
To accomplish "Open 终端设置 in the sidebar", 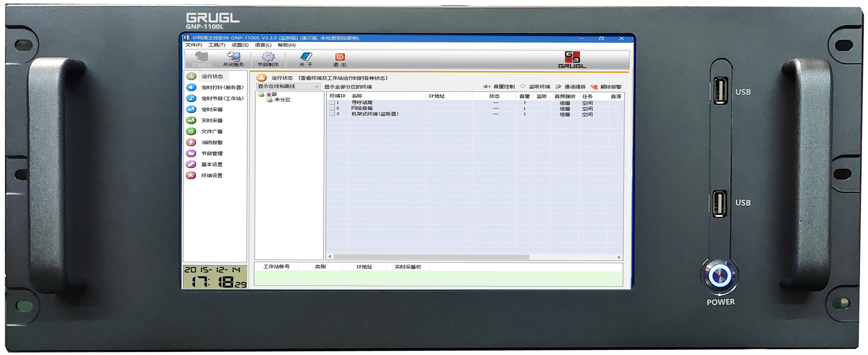I will tap(205, 176).
